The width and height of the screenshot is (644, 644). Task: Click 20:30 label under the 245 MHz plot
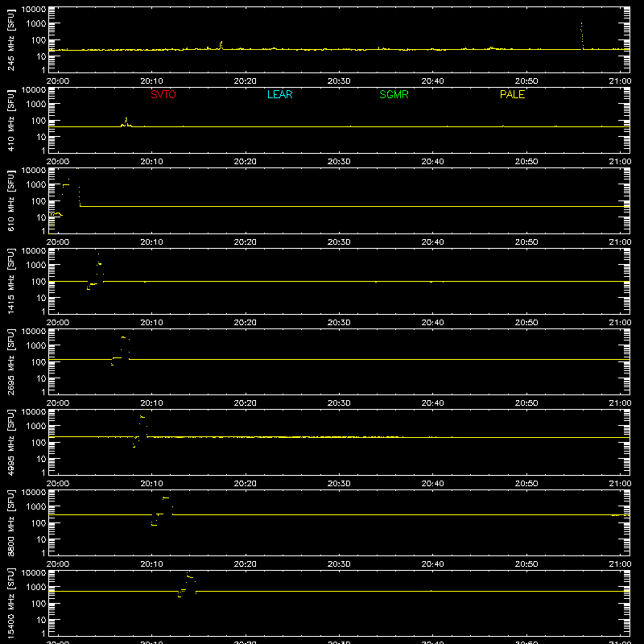click(x=339, y=81)
